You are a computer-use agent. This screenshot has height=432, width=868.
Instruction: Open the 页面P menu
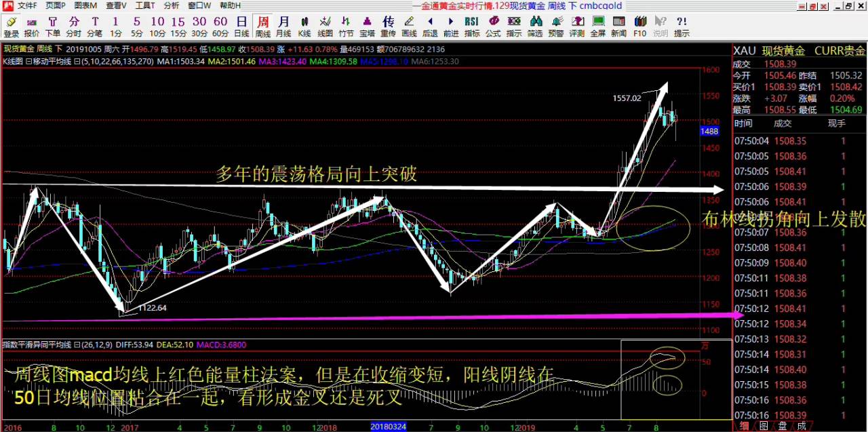pos(56,5)
